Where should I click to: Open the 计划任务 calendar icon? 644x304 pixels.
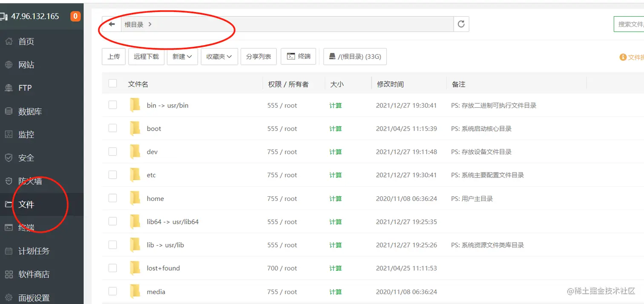coord(9,251)
